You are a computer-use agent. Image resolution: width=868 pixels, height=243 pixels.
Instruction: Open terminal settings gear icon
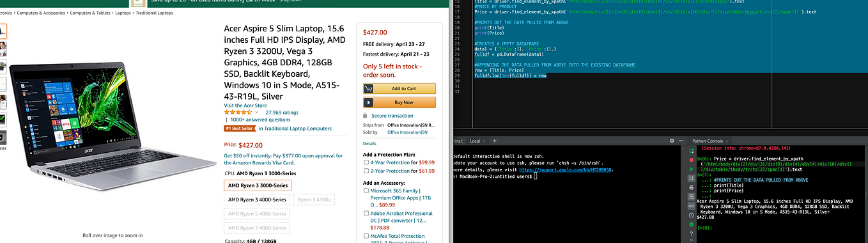pos(672,140)
